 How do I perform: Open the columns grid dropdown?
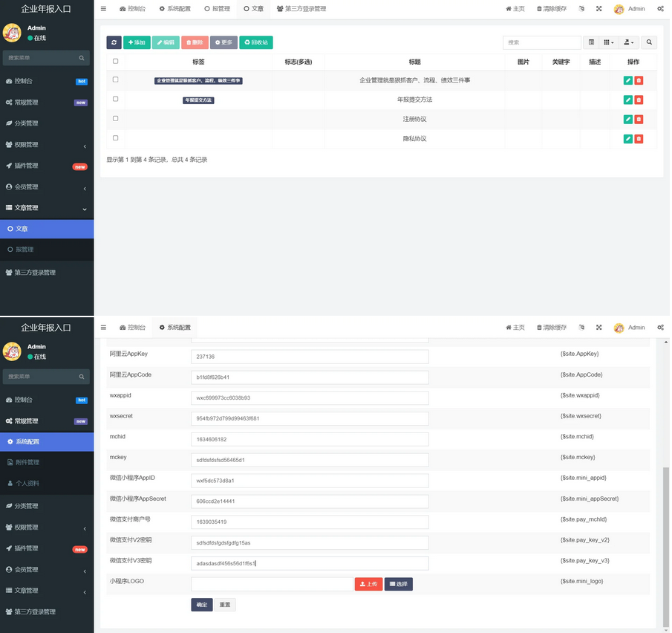pos(608,42)
